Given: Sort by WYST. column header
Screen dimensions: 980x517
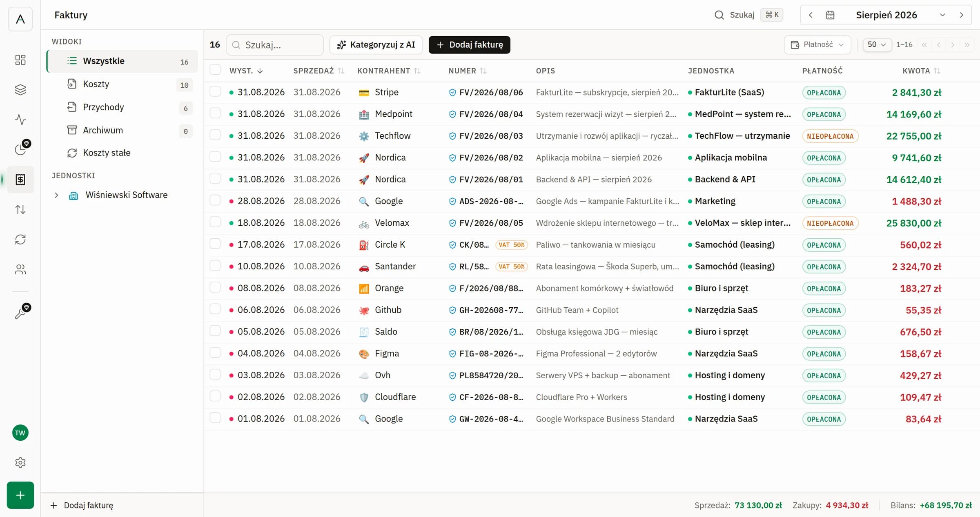Looking at the screenshot, I should pyautogui.click(x=246, y=71).
